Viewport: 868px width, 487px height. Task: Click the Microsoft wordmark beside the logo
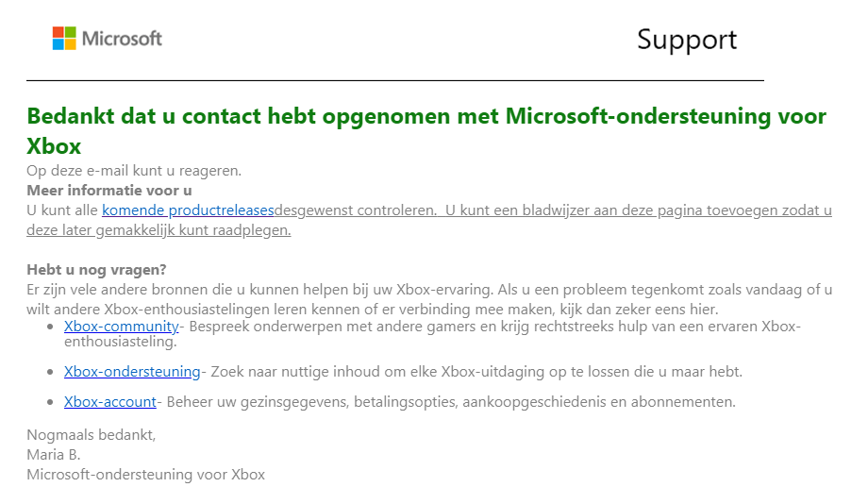tap(122, 39)
